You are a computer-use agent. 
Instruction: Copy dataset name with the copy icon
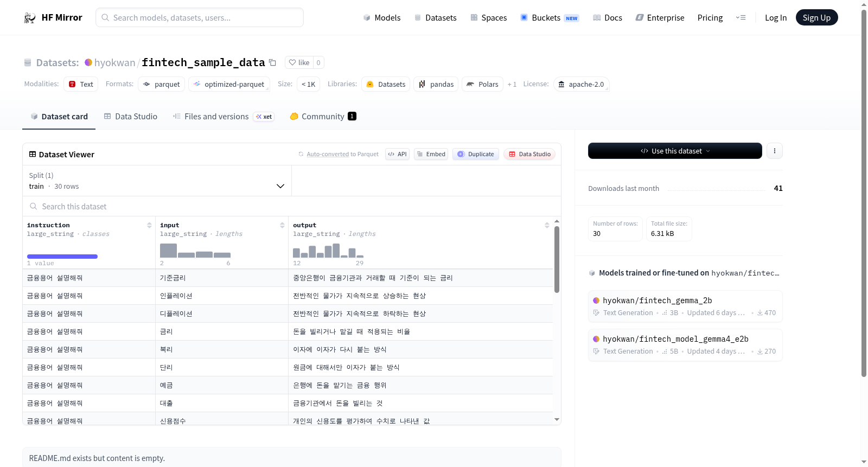[272, 62]
